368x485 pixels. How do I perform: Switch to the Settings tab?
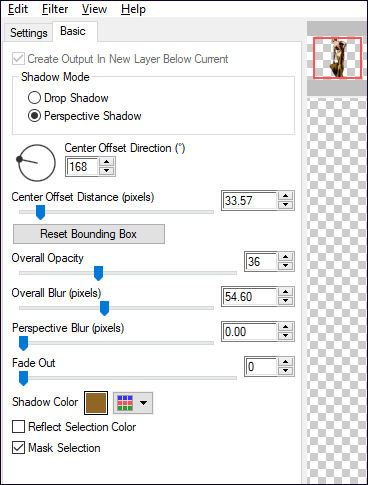(29, 33)
